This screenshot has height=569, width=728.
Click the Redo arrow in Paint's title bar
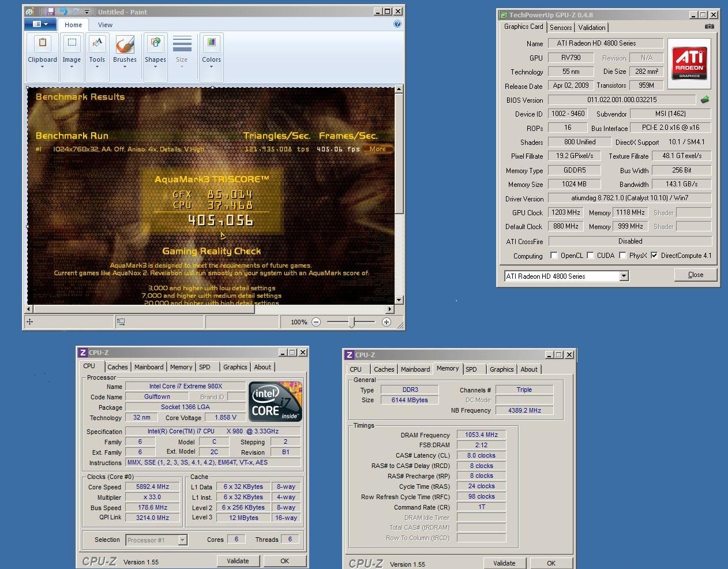[76, 12]
